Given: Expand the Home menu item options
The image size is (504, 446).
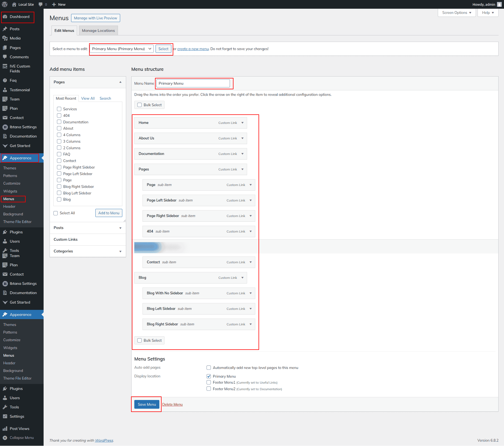Looking at the screenshot, I should coord(242,123).
